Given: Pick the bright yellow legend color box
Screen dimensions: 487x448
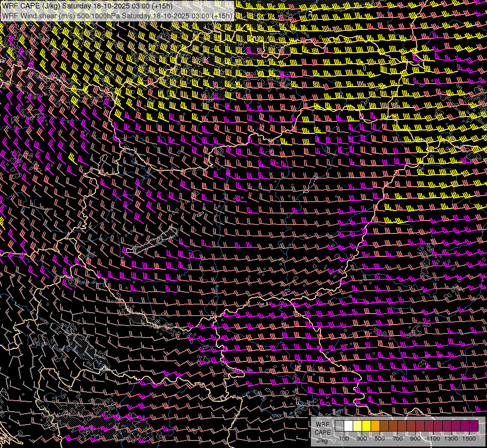Looking at the screenshot, I should (x=367, y=426).
